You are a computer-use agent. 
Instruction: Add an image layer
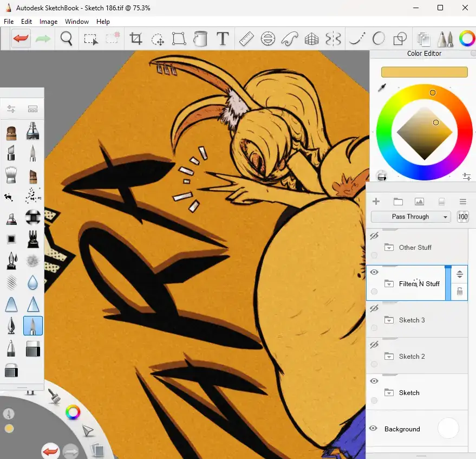click(x=419, y=202)
